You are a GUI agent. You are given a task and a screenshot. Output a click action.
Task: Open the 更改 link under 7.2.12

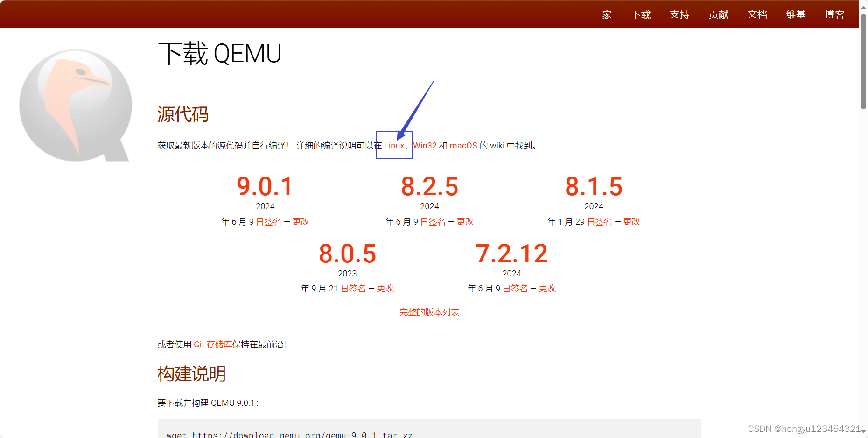547,289
